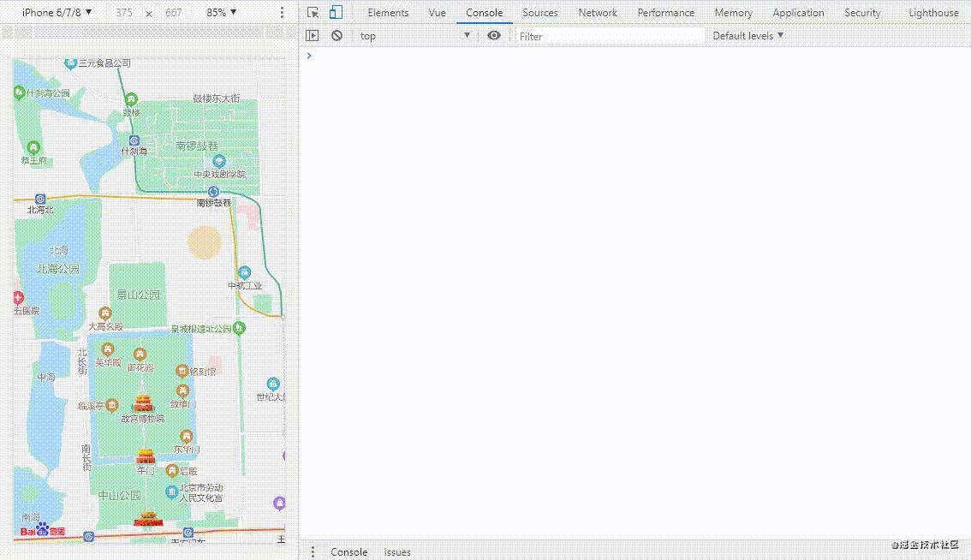Expand the top JavaScript context dropdown
Image resolution: width=971 pixels, height=560 pixels.
414,36
